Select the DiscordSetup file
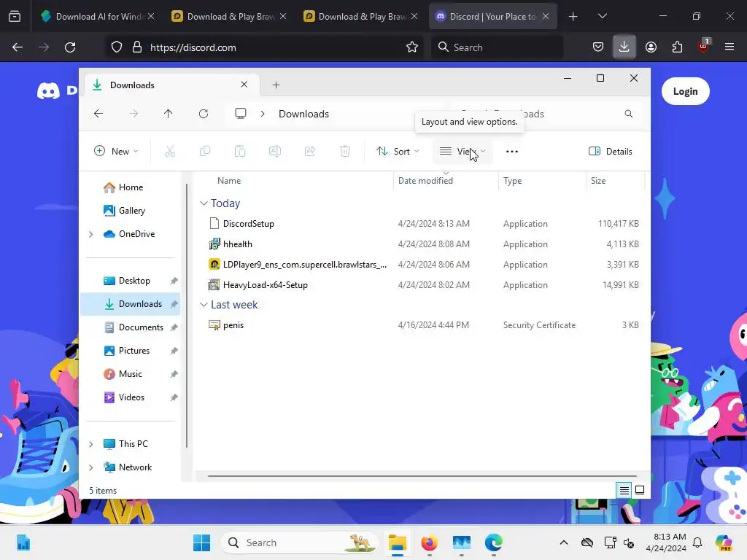 click(248, 223)
